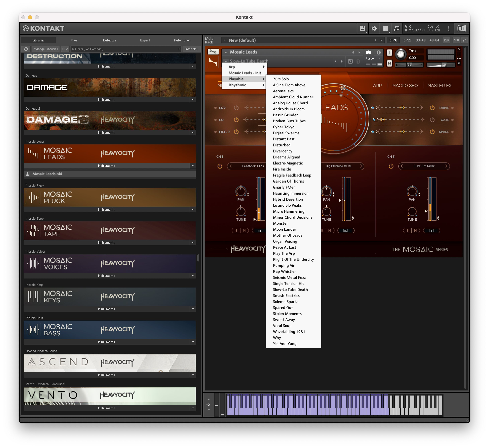The height and width of the screenshot is (448, 489).
Task: Toggle the EQ power icon
Action: pos(236,120)
